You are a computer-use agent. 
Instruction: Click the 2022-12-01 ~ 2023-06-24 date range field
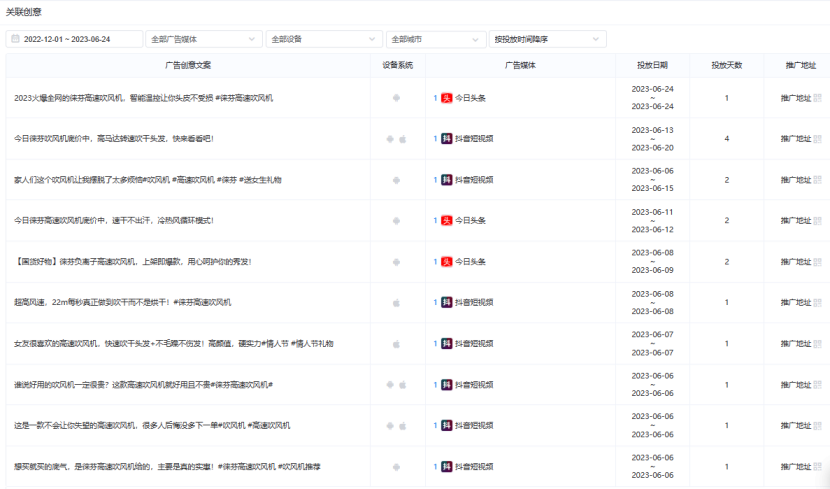tap(74, 39)
